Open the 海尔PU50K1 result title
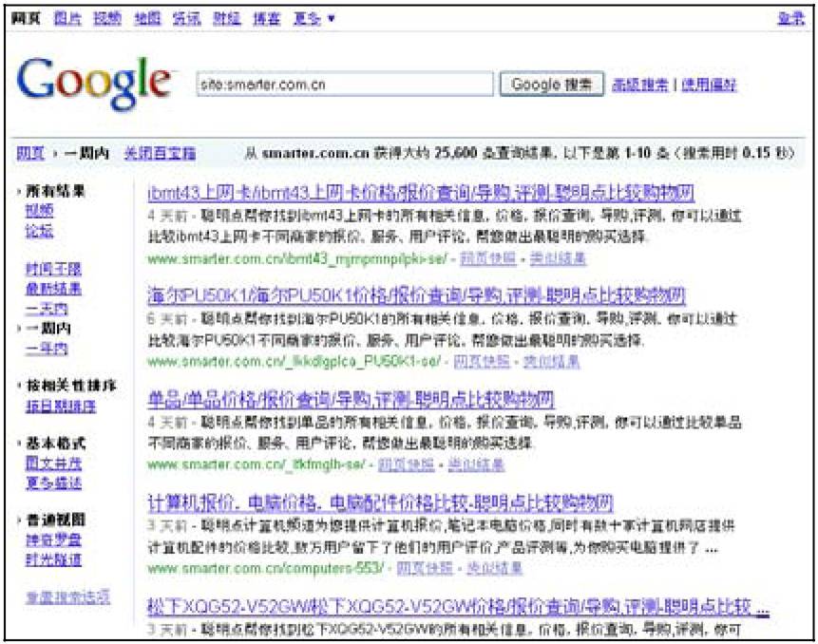 416,296
